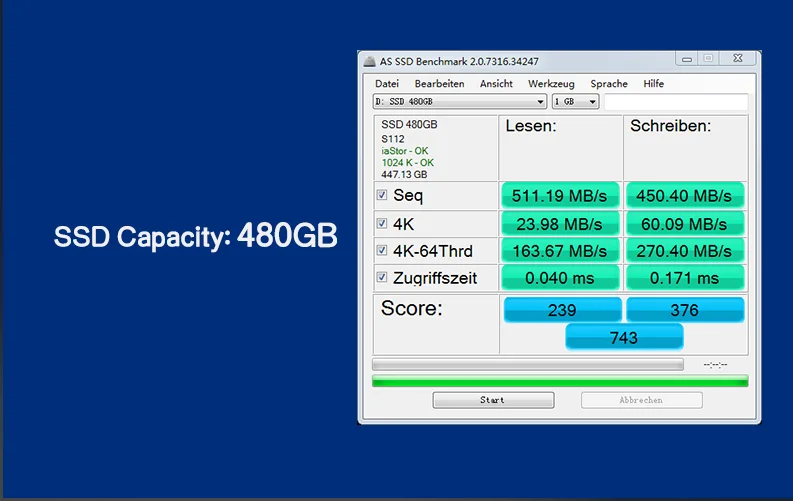Click the AS SSD Benchmark title bar icon

pyautogui.click(x=370, y=61)
